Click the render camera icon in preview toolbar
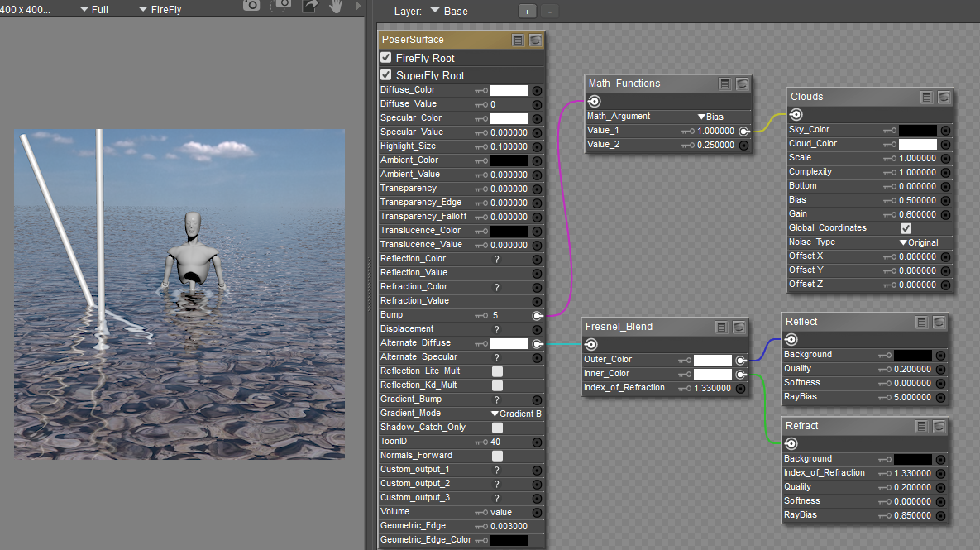Screen dimensions: 980x550 pyautogui.click(x=251, y=7)
